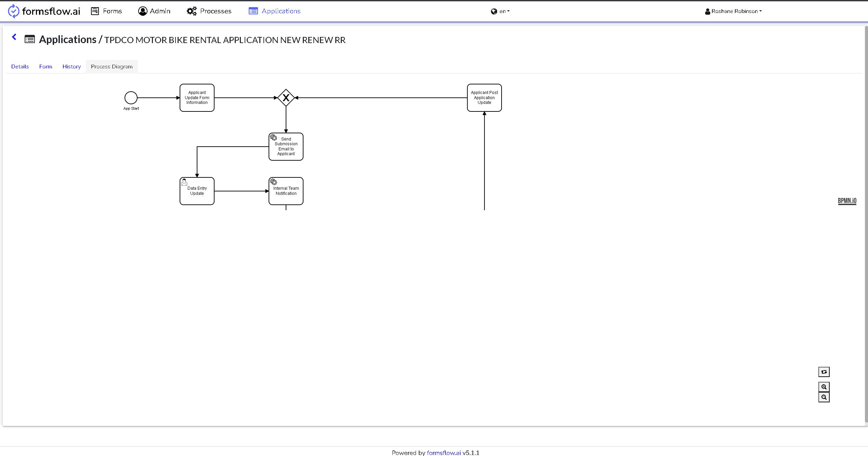Open the Form tab
The width and height of the screenshot is (868, 456).
coord(46,66)
